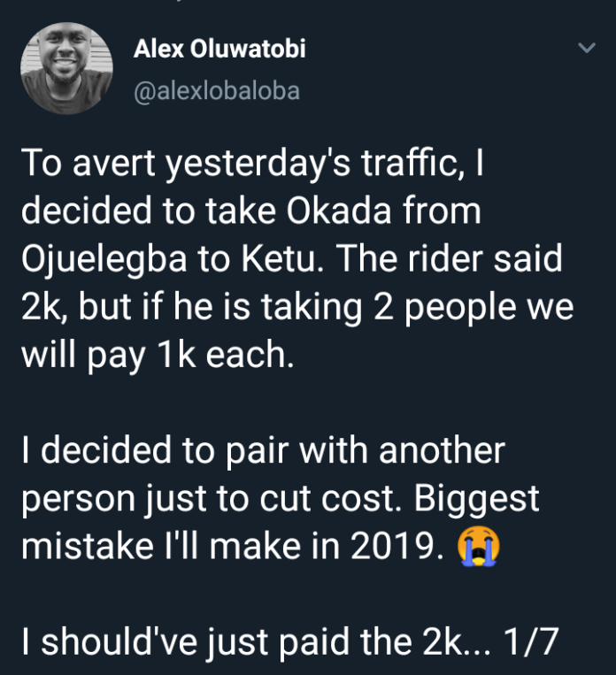Click the loudly crying face emoji
The width and height of the screenshot is (616, 675).
click(x=478, y=547)
